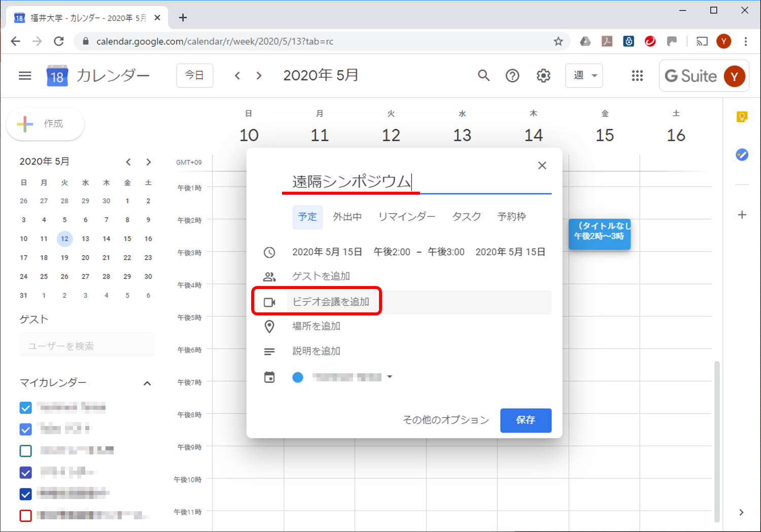Click the browser address bar URL

coord(215,42)
